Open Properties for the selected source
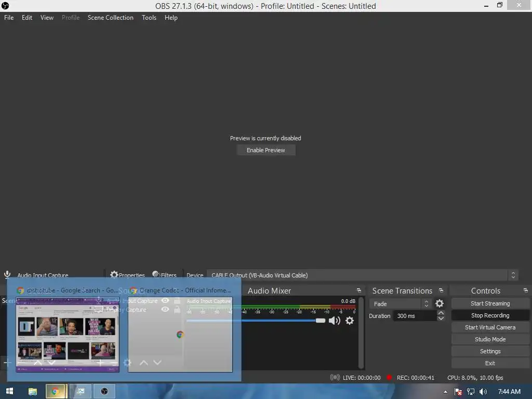 (x=128, y=274)
